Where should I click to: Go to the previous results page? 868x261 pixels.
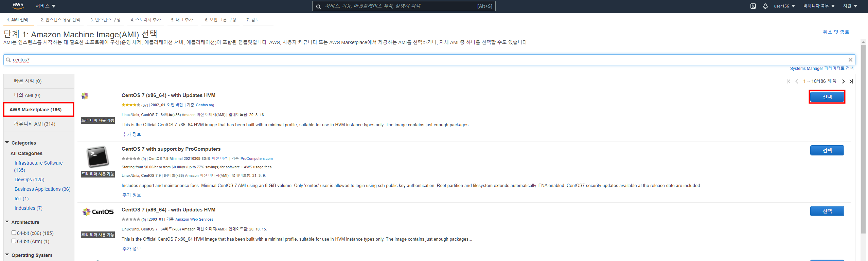coord(797,81)
